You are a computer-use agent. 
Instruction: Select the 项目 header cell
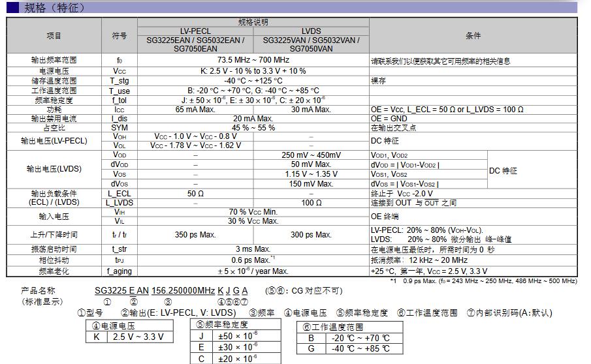pos(54,36)
